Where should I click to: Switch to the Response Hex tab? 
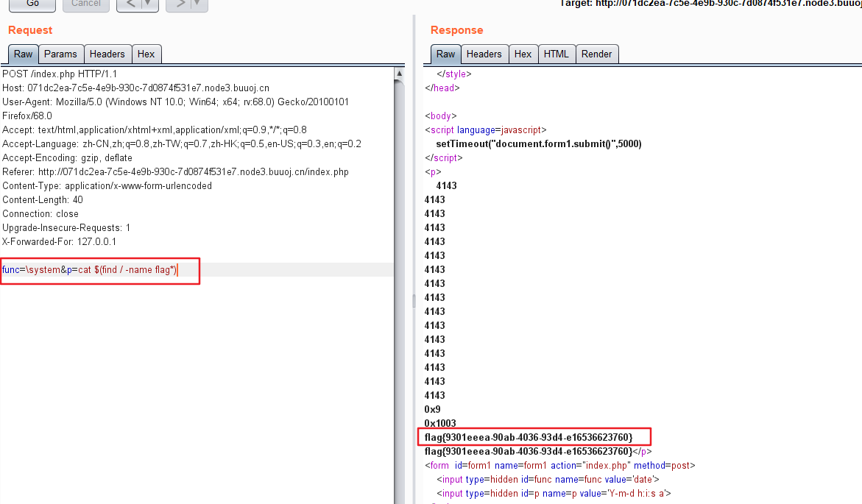(523, 54)
